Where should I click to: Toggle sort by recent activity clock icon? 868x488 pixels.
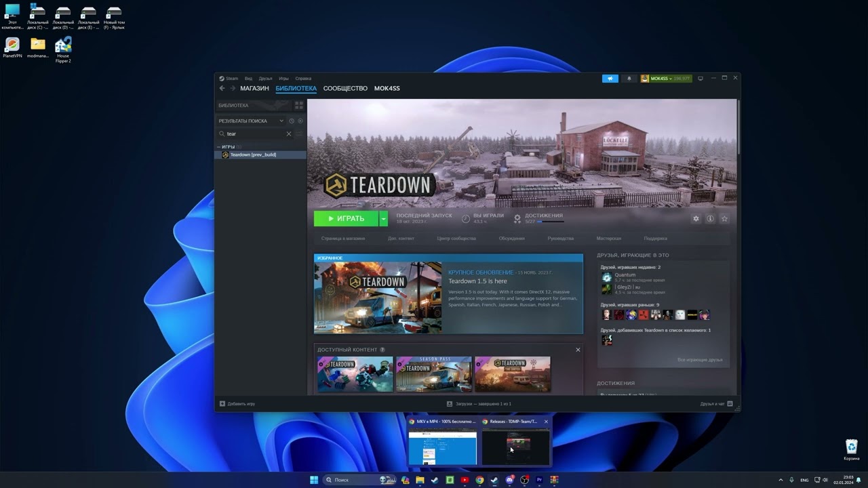[292, 121]
